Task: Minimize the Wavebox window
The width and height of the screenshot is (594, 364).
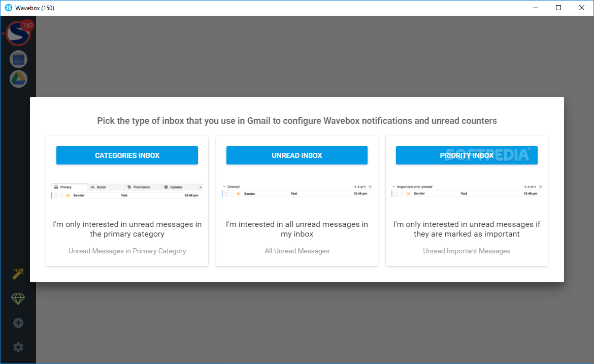Action: coord(536,8)
